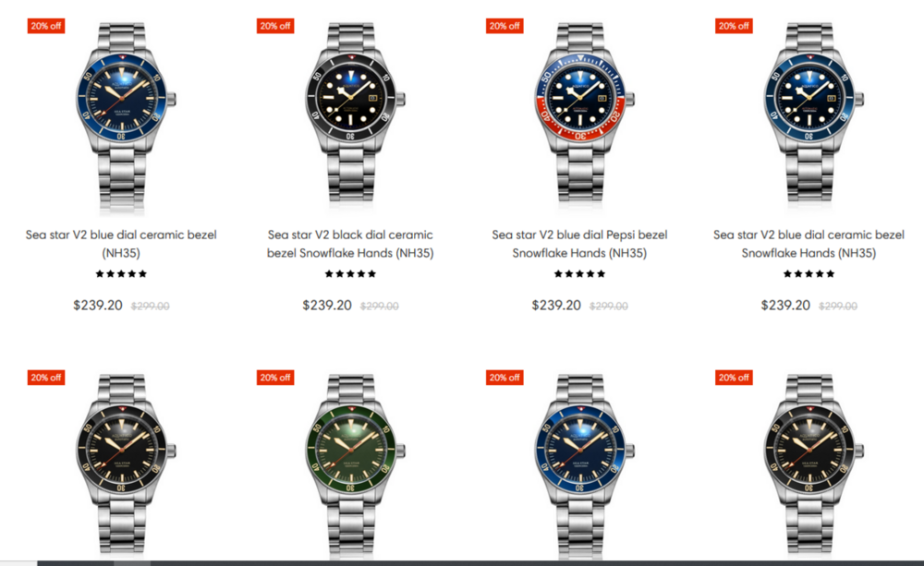Screen dimensions: 924x566
Task: Click the $239.20 price of the Pepsi bezel watch
Action: 555,305
